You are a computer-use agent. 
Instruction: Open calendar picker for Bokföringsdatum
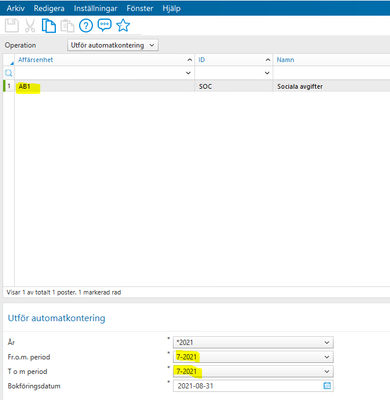327,386
